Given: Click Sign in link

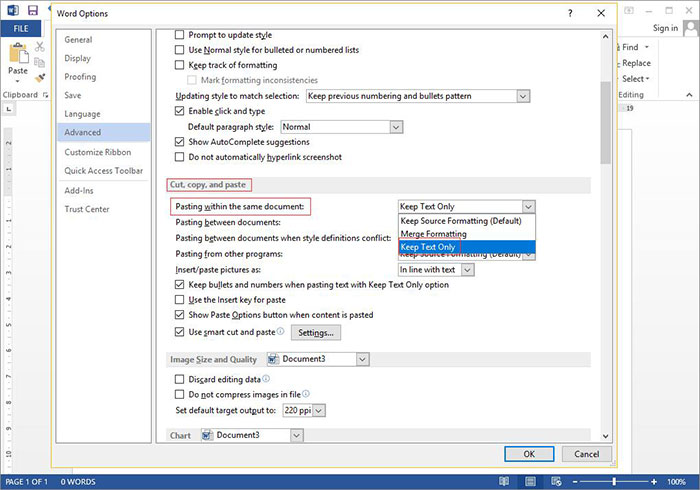Looking at the screenshot, I should click(x=665, y=28).
